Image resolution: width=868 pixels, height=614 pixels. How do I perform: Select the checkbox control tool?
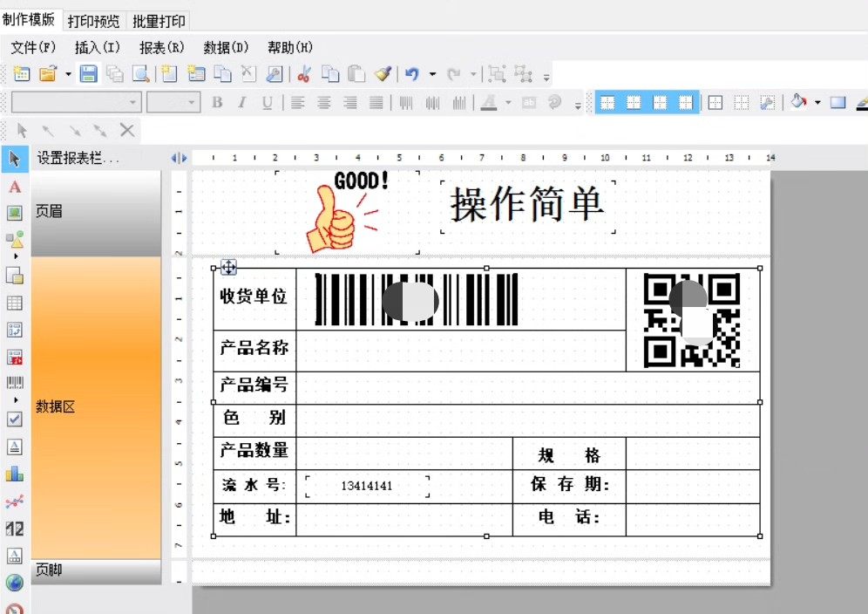pos(15,419)
